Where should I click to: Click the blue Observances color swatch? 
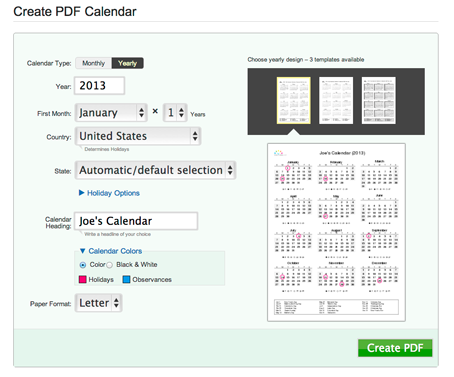pos(126,279)
